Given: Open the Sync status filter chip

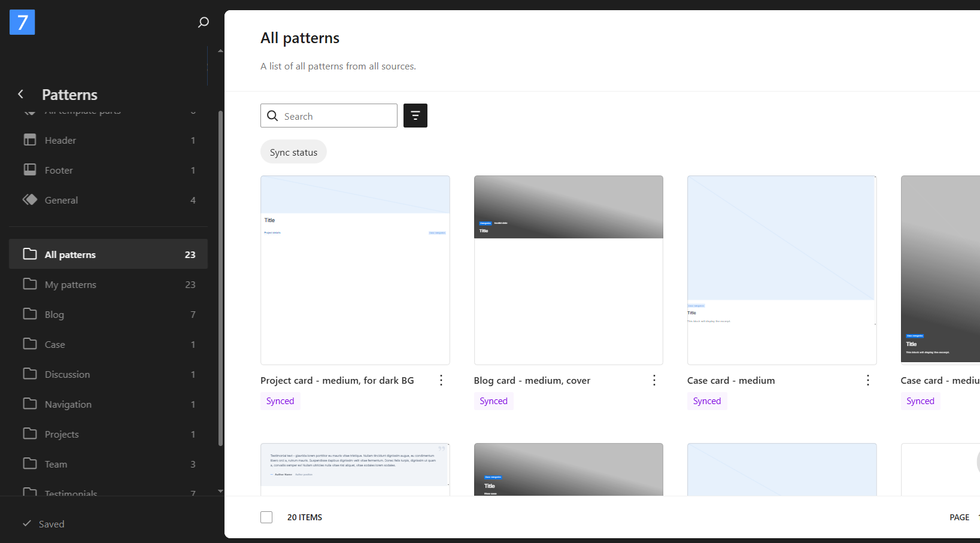Looking at the screenshot, I should [293, 152].
